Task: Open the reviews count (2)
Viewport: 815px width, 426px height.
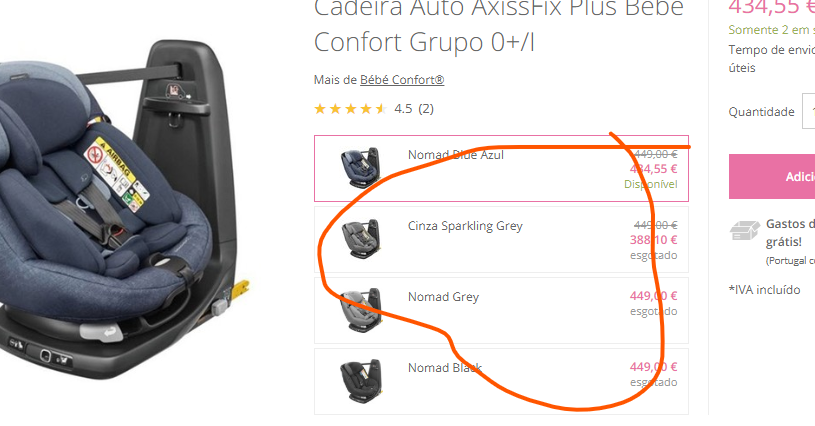Action: point(426,109)
